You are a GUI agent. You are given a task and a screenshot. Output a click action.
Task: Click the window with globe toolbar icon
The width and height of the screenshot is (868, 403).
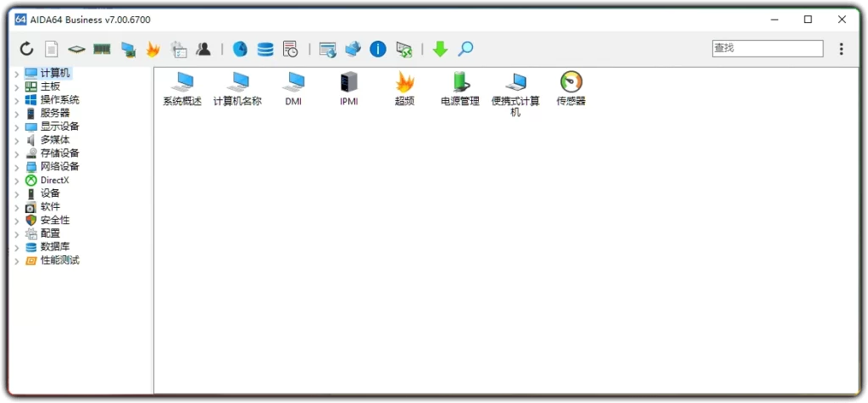point(328,49)
